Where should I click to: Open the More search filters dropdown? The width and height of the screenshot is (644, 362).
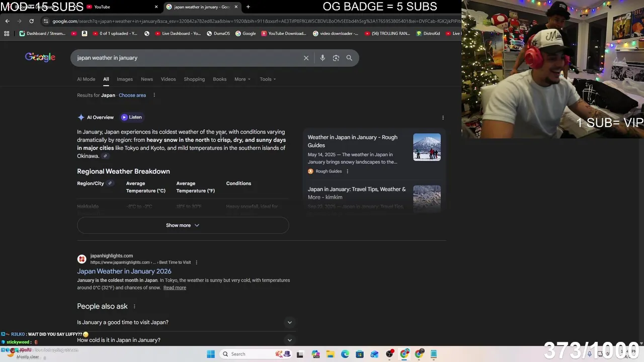pos(242,79)
